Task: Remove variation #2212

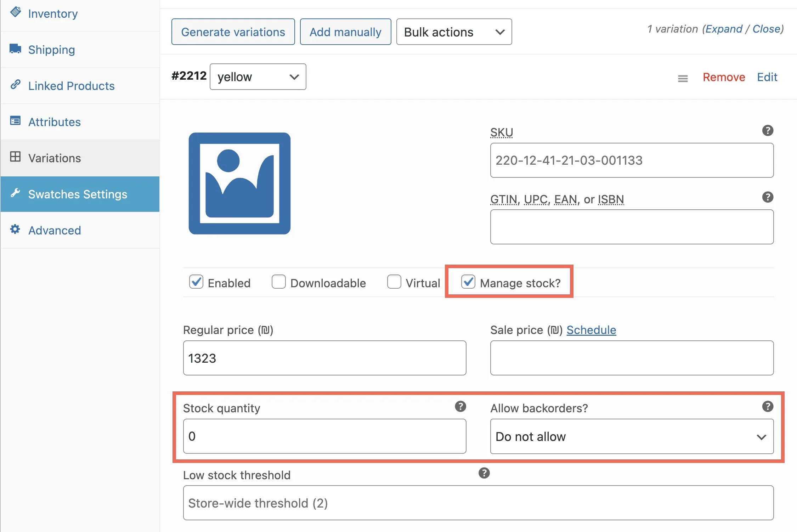Action: (x=724, y=77)
